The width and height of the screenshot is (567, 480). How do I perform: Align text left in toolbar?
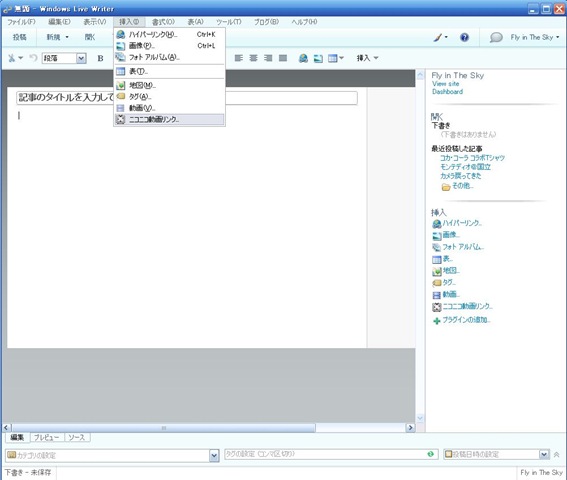(239, 58)
